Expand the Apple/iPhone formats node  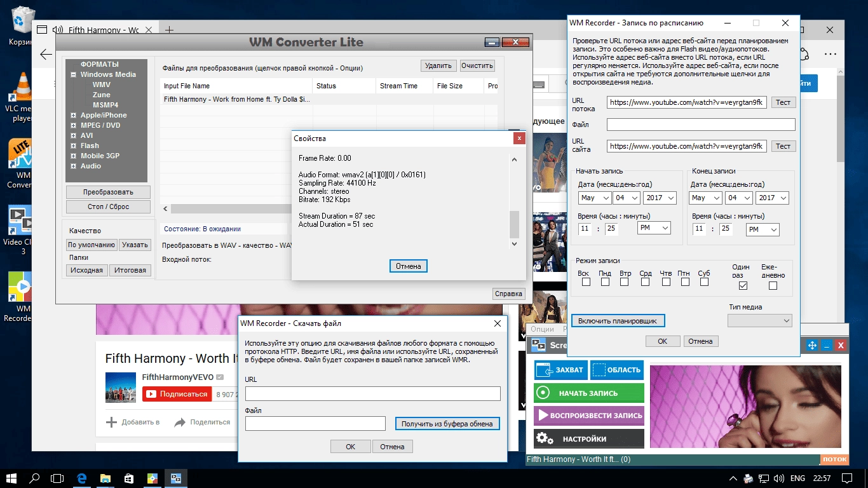click(x=74, y=115)
